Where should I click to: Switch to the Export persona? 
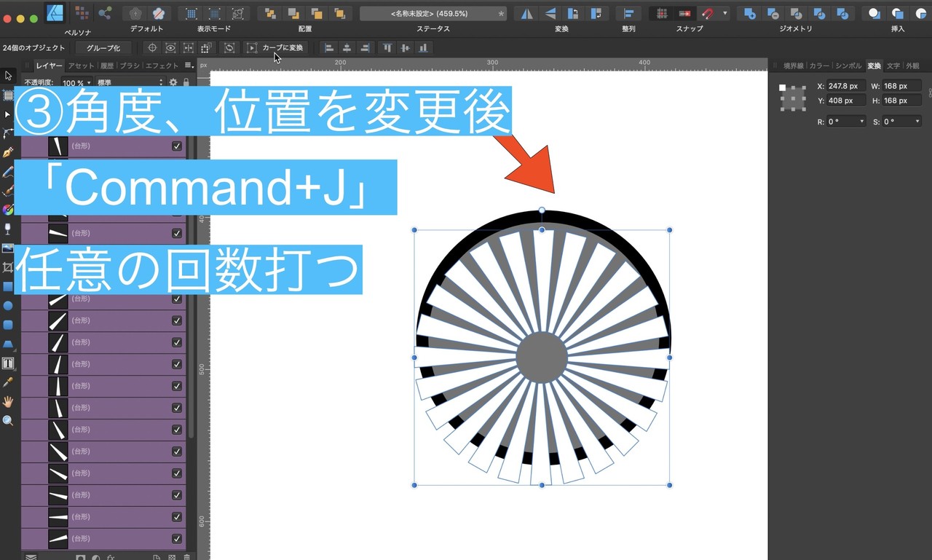coord(105,13)
